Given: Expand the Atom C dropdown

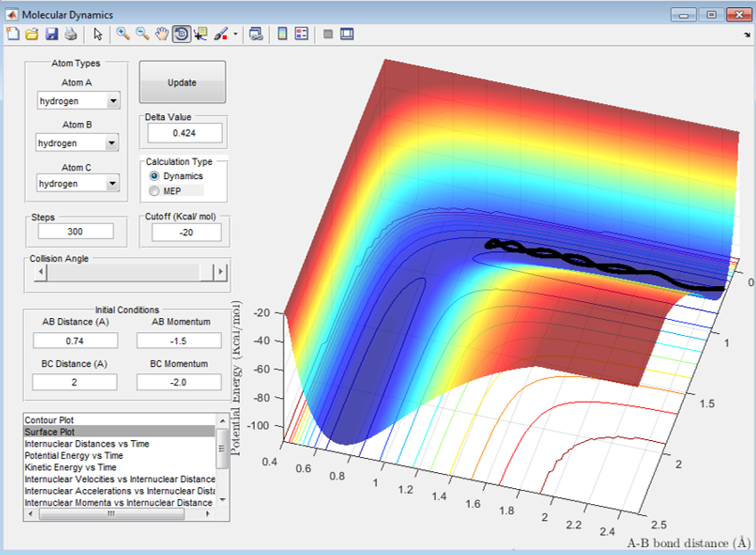Looking at the screenshot, I should [x=112, y=184].
